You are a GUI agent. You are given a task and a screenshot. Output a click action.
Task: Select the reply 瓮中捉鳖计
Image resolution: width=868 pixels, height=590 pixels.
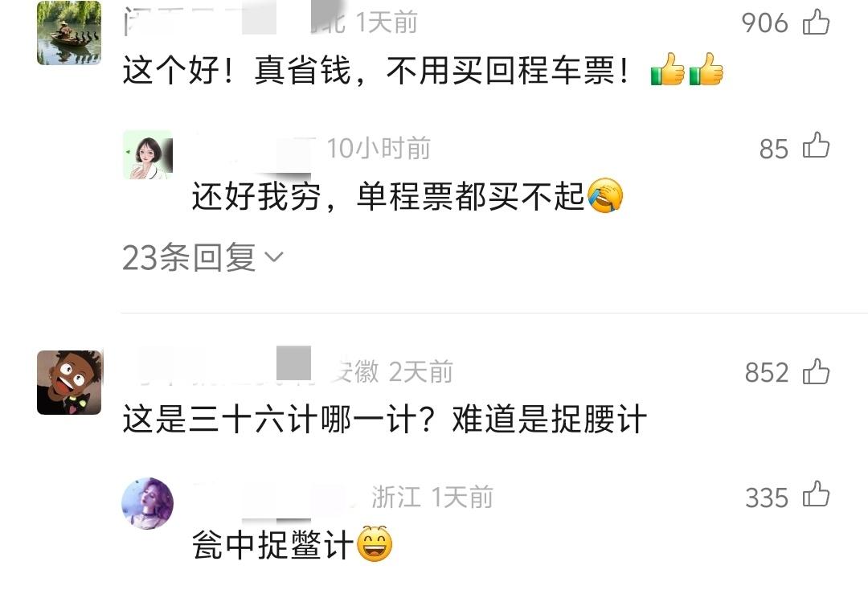272,545
